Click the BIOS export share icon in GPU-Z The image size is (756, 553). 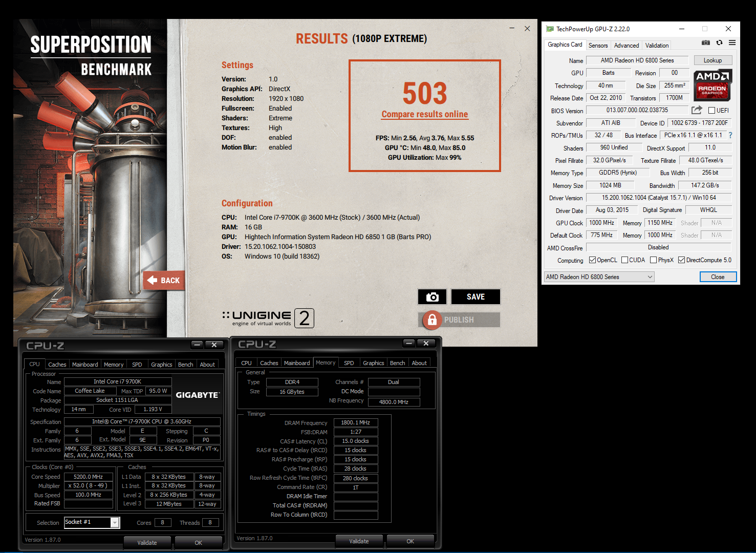tap(697, 110)
